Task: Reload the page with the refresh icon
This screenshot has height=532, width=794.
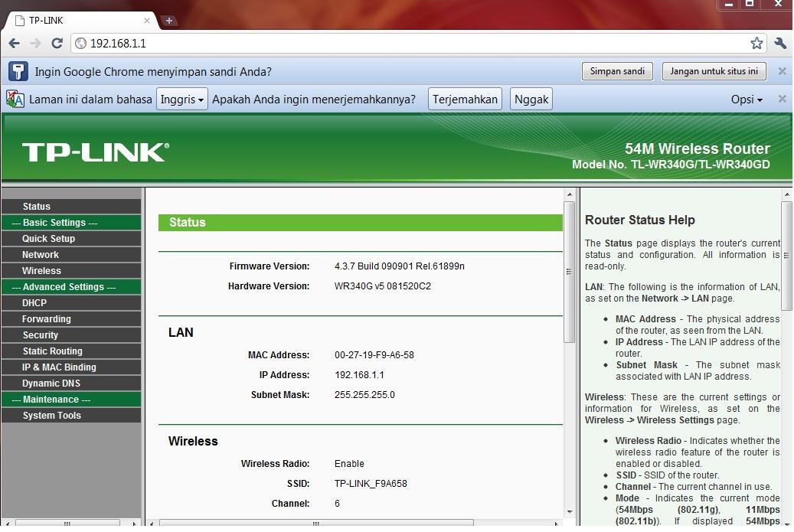Action: (x=57, y=44)
